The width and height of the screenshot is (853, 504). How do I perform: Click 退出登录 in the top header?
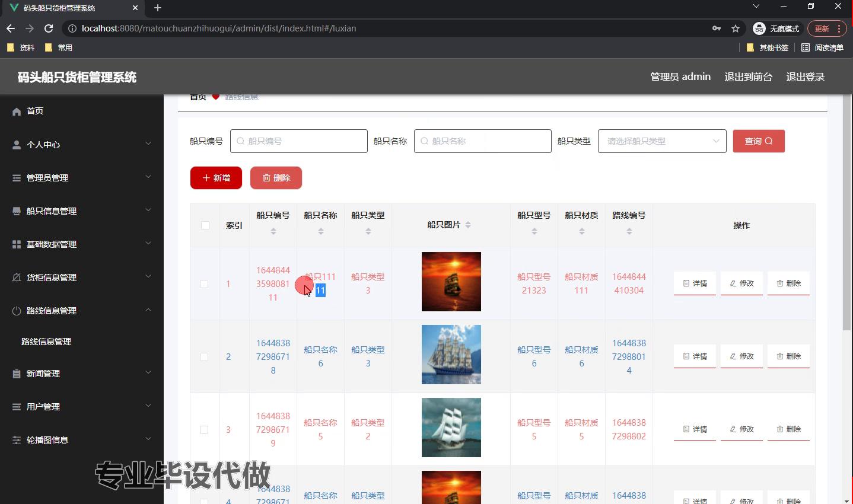(x=805, y=77)
